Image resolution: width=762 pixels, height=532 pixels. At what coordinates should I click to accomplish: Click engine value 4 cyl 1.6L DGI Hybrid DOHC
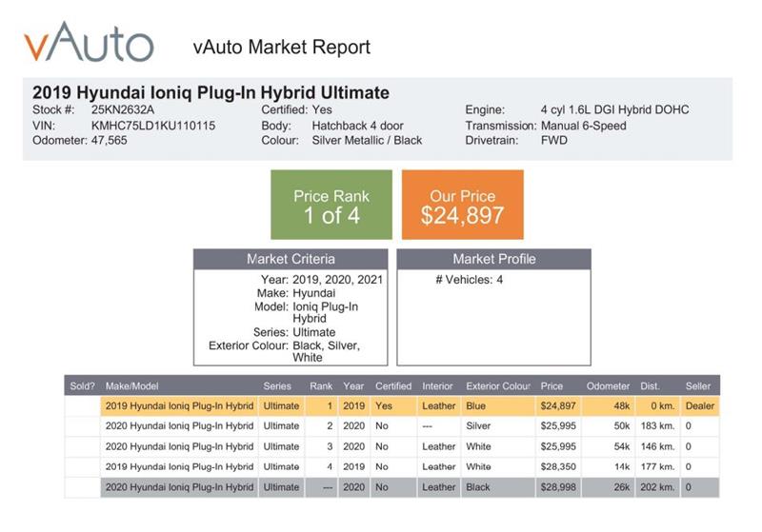click(x=614, y=109)
